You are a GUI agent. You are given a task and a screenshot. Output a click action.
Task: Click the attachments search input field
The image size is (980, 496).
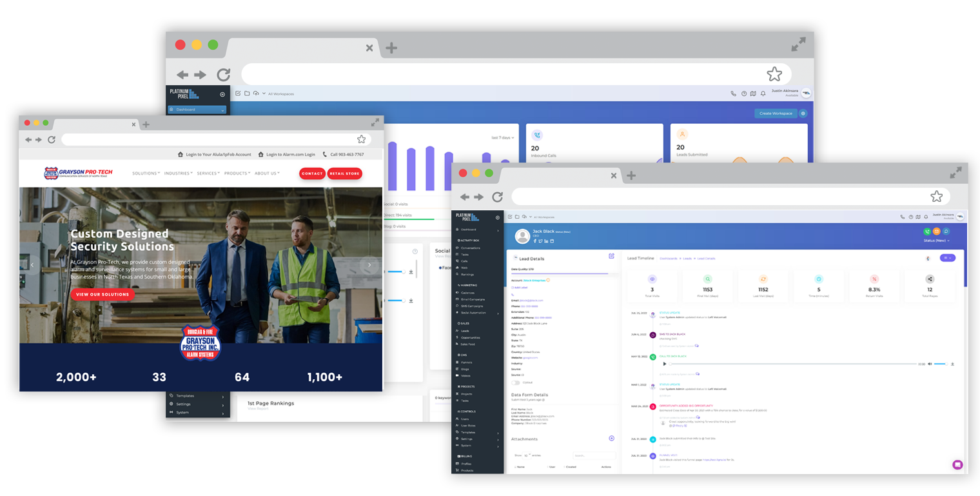[593, 455]
